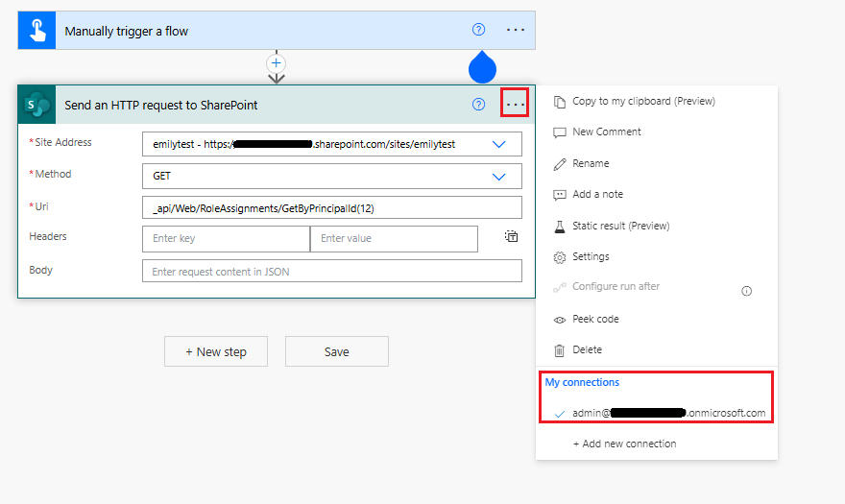
Task: Click the checkmark beside admin connection
Action: (x=560, y=414)
